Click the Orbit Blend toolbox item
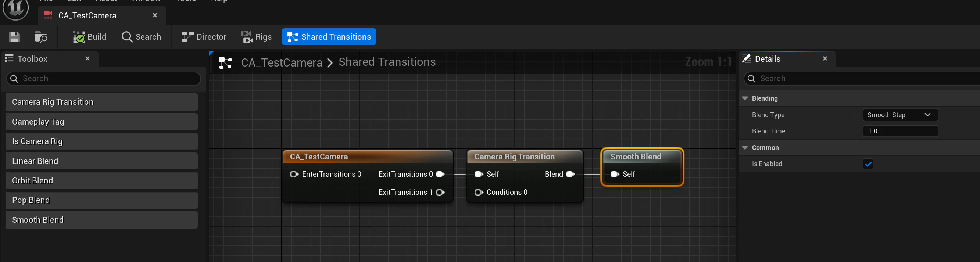Image resolution: width=980 pixels, height=262 pixels. point(102,181)
